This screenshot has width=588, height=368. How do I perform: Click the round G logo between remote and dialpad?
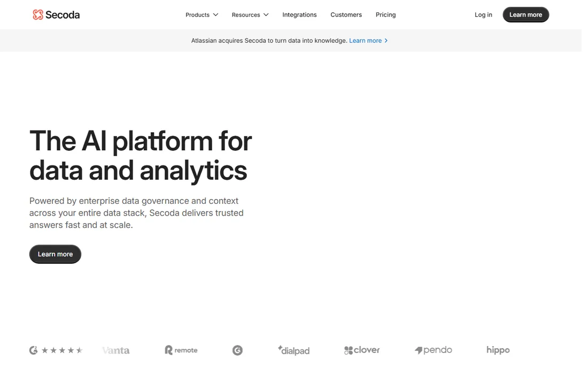[x=237, y=350]
